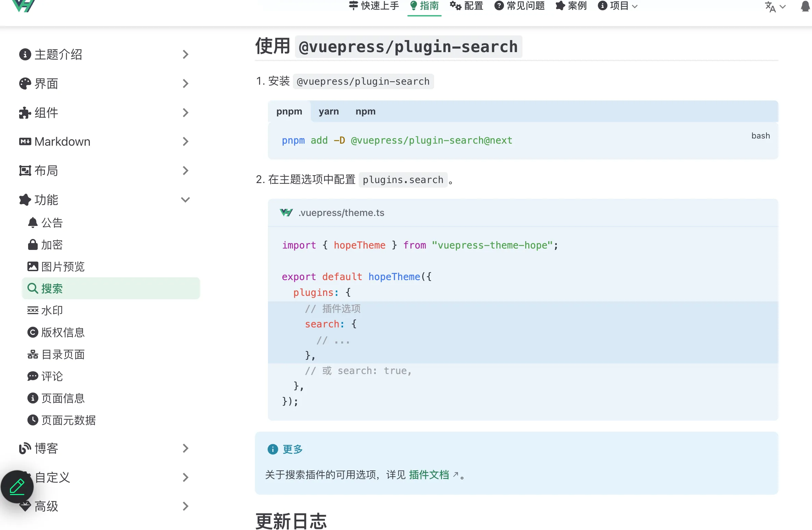Click the pnpm add command code line

(x=397, y=140)
